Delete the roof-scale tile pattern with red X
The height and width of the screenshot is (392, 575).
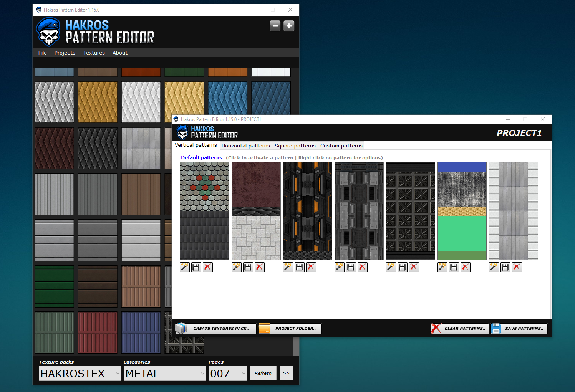(208, 267)
